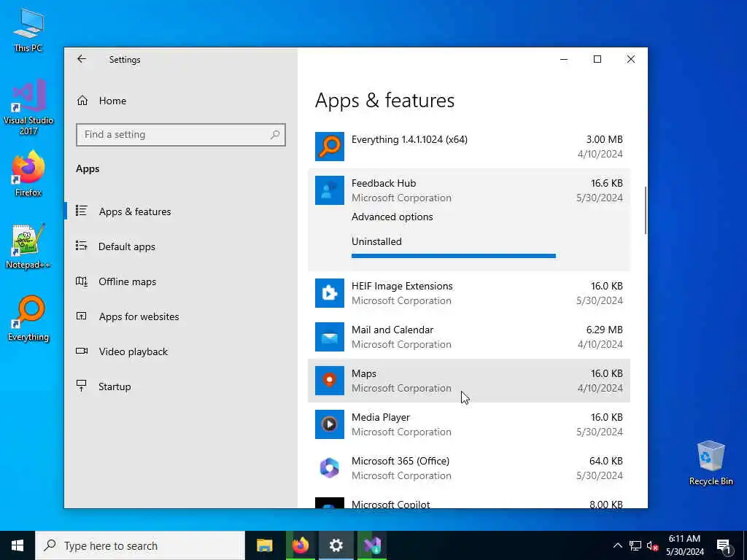Image resolution: width=747 pixels, height=560 pixels.
Task: Click the HEIF Image Extensions icon
Action: tap(330, 293)
